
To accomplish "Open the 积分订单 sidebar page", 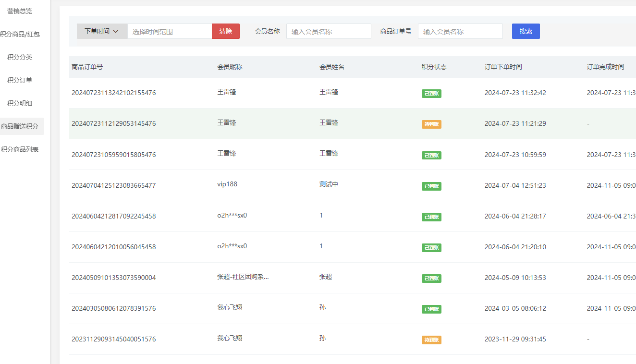I will (x=20, y=80).
